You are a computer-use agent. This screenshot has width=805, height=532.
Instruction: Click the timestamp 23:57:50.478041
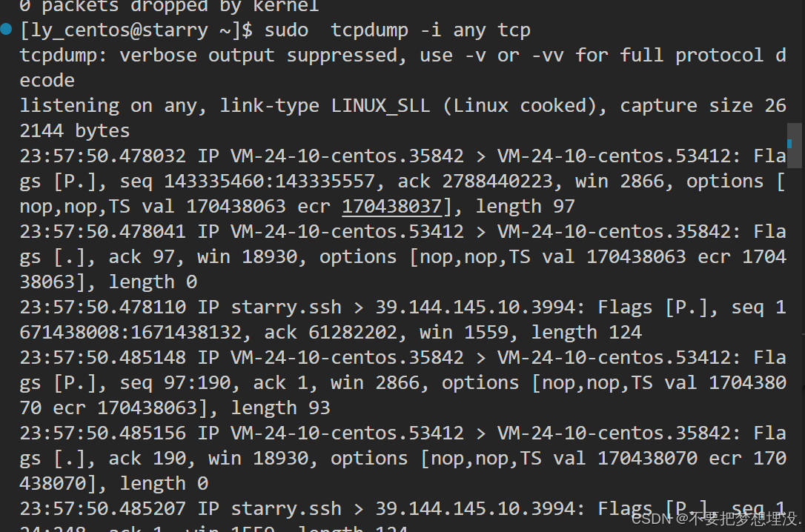(x=102, y=231)
